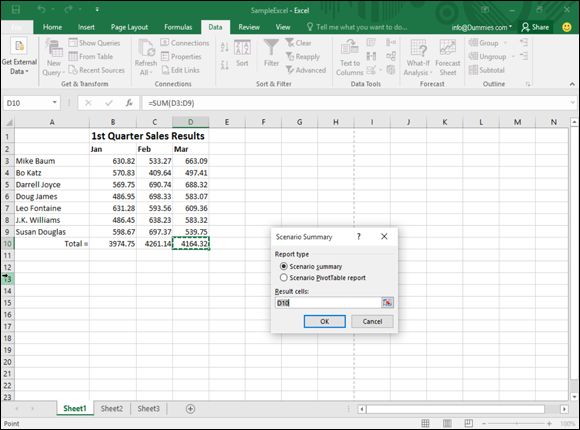Switch to Sheet3 tab
Image resolution: width=580 pixels, height=430 pixels.
(x=148, y=409)
